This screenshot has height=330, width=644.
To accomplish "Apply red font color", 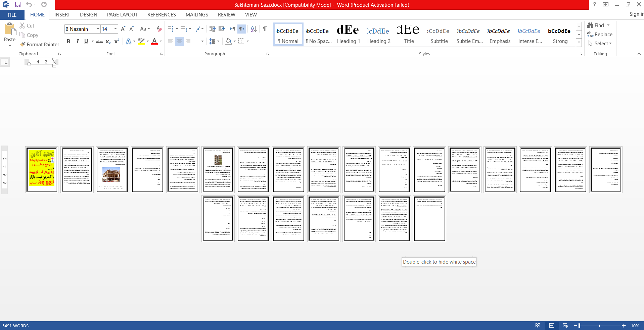I will pyautogui.click(x=154, y=41).
